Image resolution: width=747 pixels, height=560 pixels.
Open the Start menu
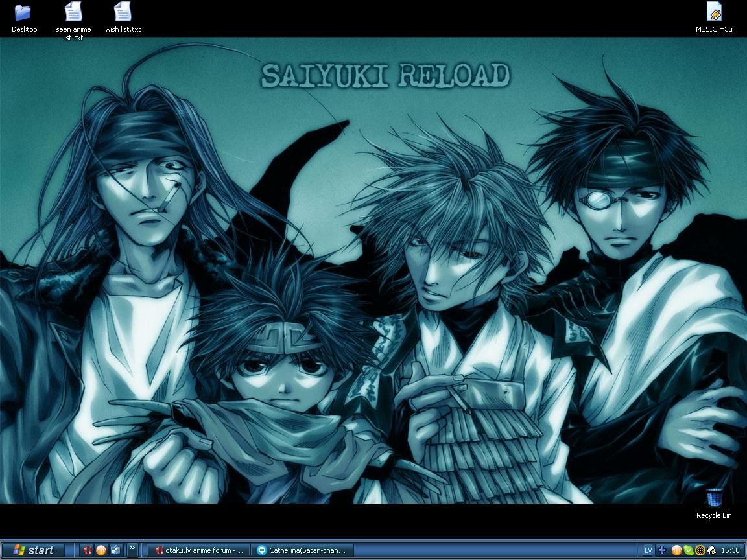33,550
